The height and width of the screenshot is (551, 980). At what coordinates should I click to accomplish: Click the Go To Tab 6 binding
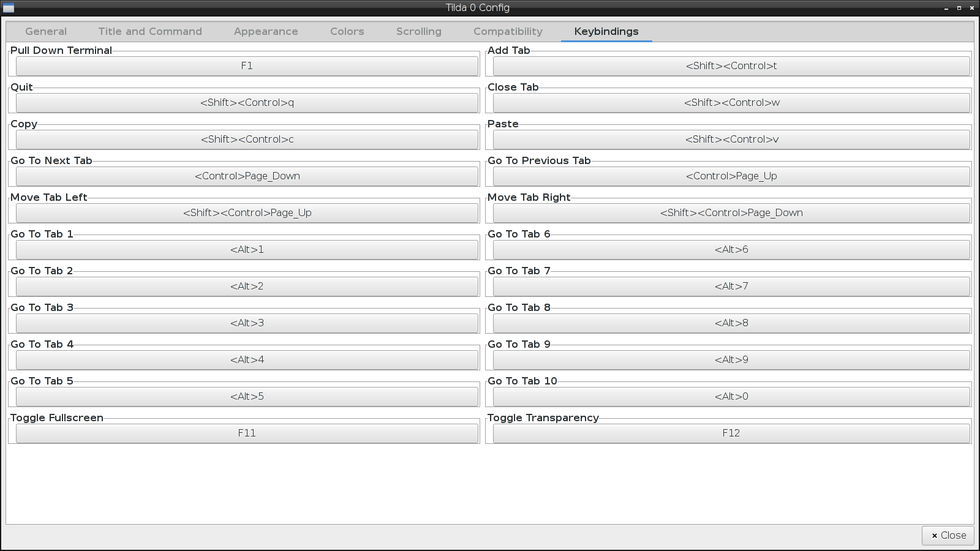pyautogui.click(x=731, y=250)
